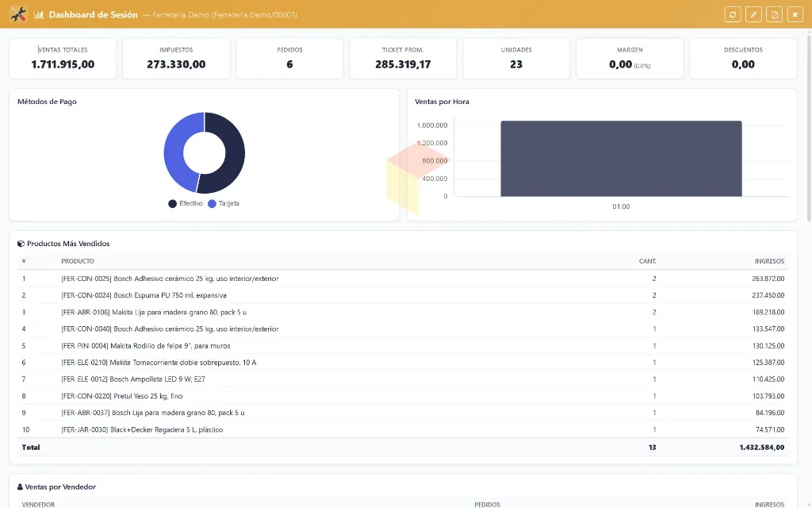Open the Impuestos 273.330,00 card
This screenshot has height=508, width=812.
176,59
